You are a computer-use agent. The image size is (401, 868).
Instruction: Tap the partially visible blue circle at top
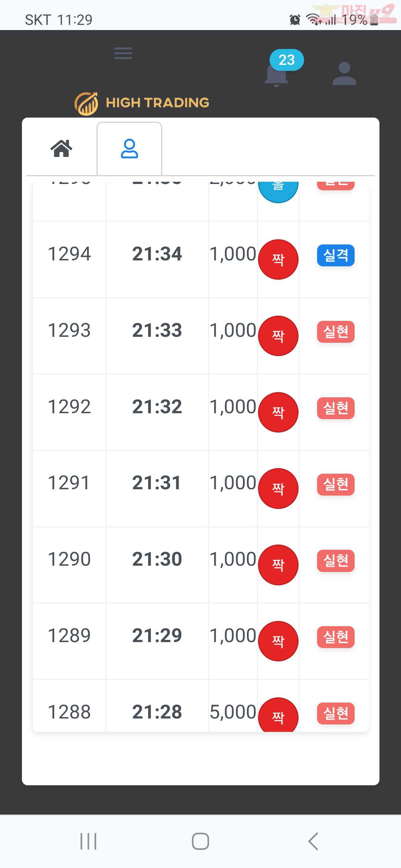pos(278,191)
